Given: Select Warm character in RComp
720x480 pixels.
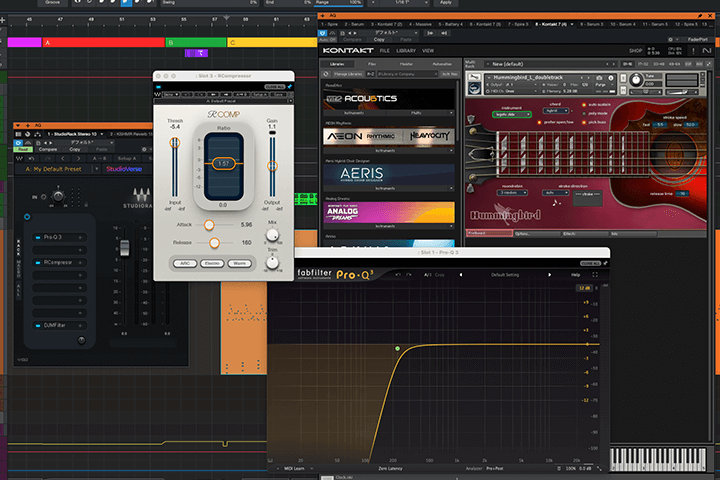Looking at the screenshot, I should (x=239, y=264).
